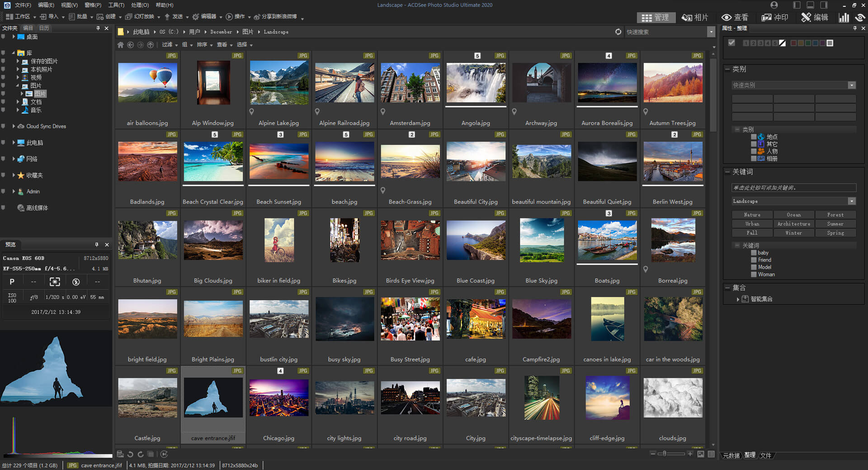Click the Nature keyword button
868x470 pixels.
click(x=752, y=215)
